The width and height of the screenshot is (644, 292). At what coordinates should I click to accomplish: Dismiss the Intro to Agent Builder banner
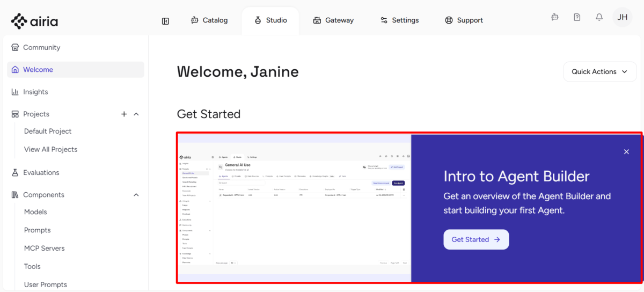click(626, 152)
